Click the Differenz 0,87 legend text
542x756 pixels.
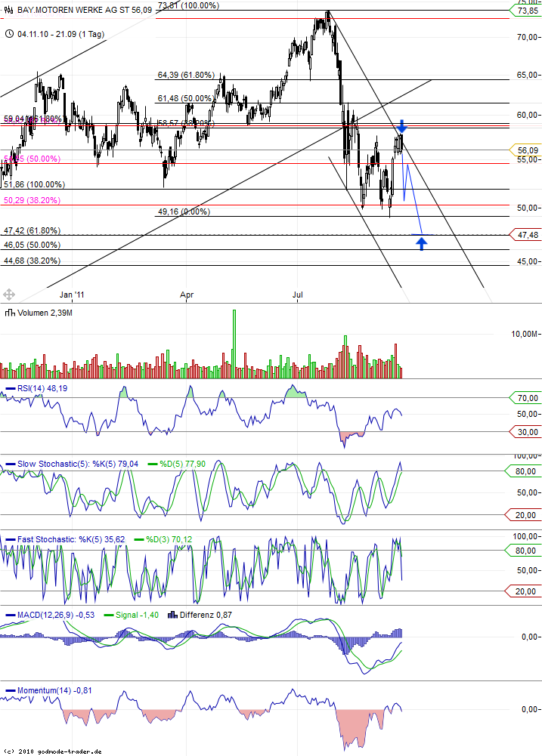pos(206,615)
